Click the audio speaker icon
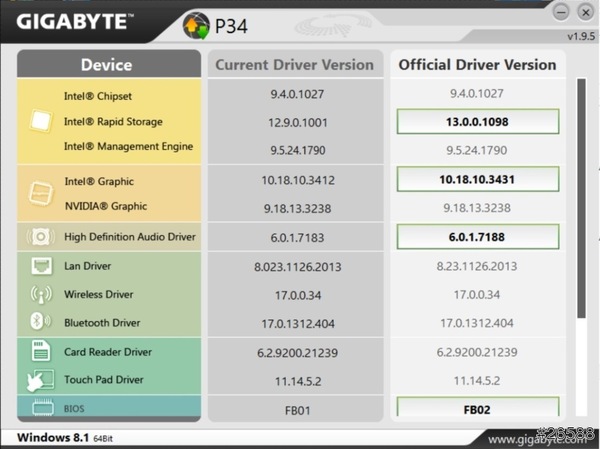600x449 pixels. coord(41,237)
